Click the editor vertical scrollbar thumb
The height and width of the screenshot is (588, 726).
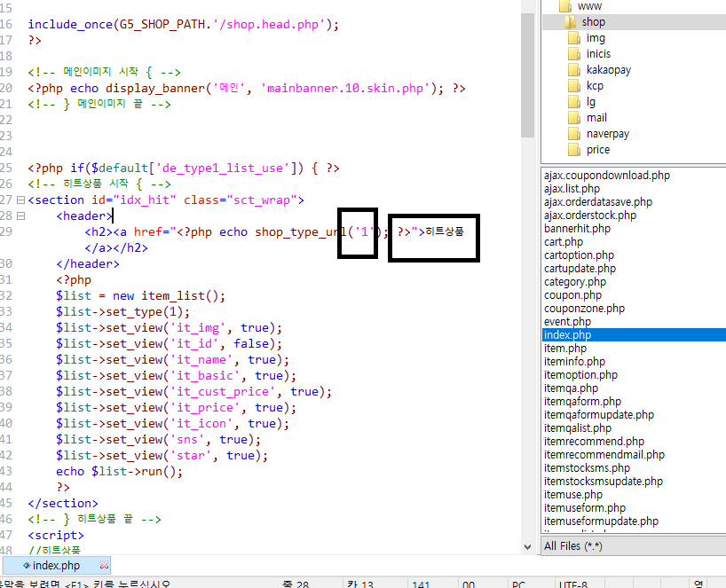(527, 75)
